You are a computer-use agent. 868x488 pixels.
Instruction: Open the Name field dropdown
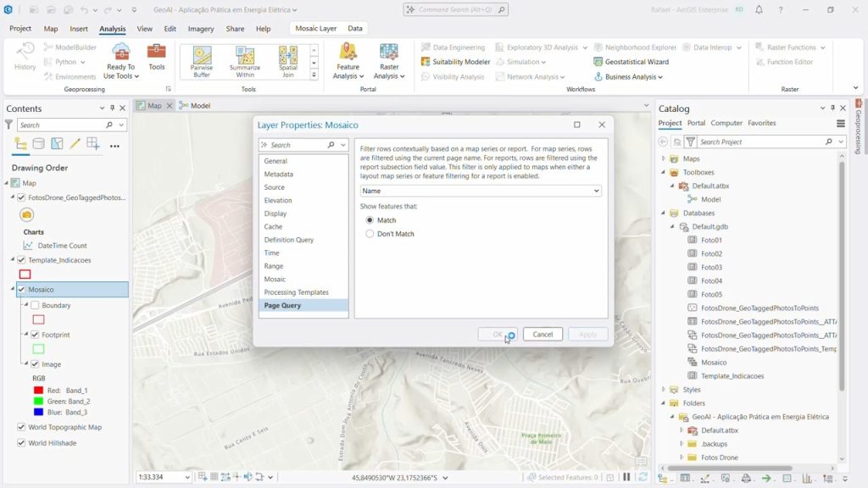coord(481,191)
